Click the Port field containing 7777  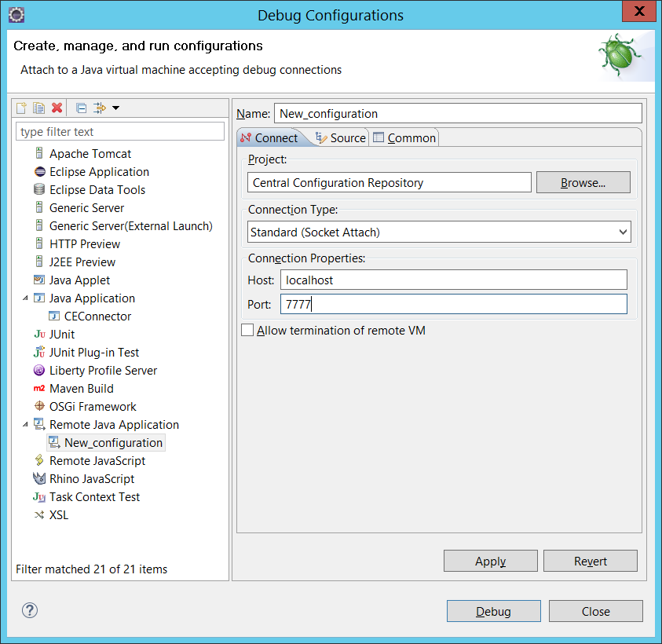pyautogui.click(x=454, y=304)
